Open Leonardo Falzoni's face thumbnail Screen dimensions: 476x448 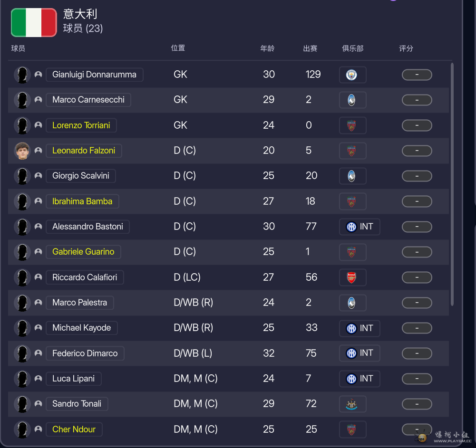pos(22,151)
